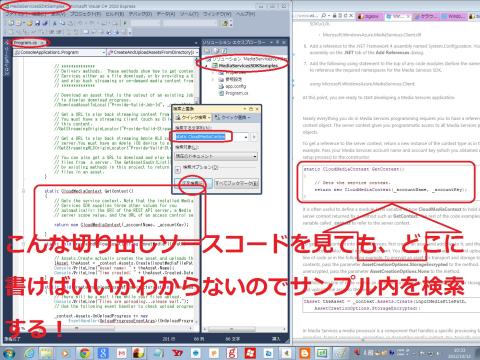Open the データ (Data) menu
This screenshot has width=480, height=360.
pos(165,14)
